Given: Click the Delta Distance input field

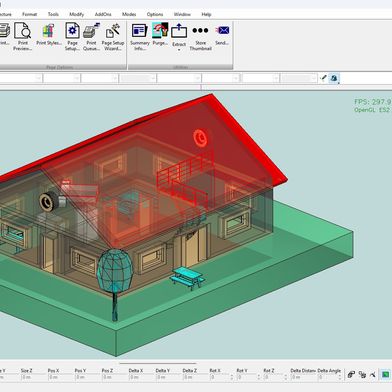Looking at the screenshot, I should click(302, 377).
